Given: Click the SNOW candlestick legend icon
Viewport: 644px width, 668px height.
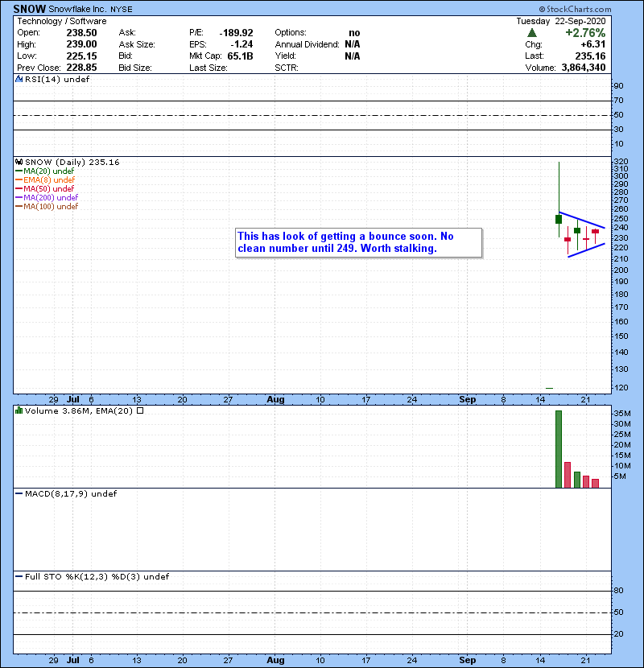Looking at the screenshot, I should click(19, 163).
